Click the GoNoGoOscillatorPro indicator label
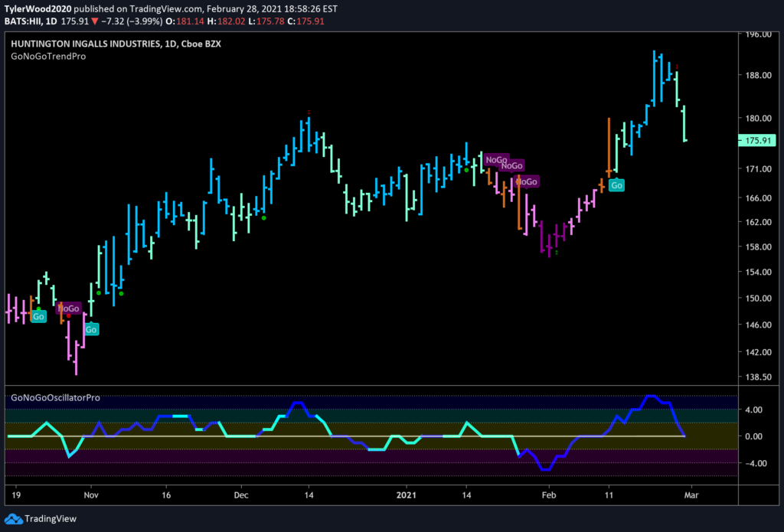The width and height of the screenshot is (784, 532). click(x=55, y=398)
